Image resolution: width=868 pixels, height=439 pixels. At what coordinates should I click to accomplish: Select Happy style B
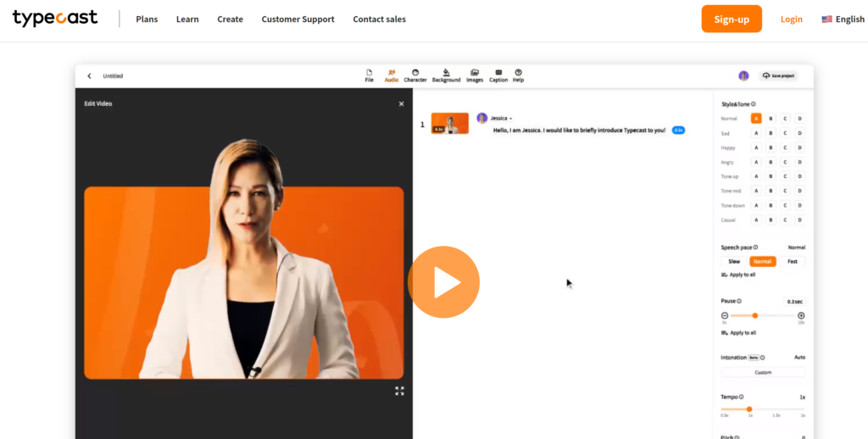(x=771, y=147)
